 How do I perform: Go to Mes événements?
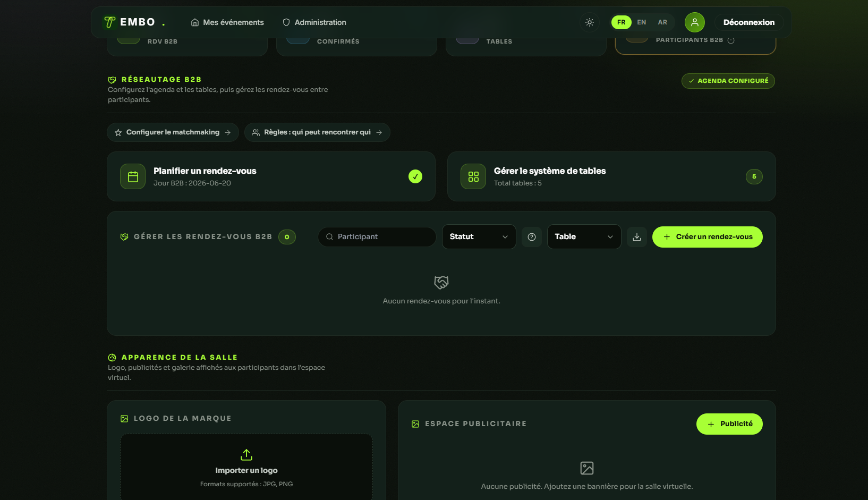coord(227,22)
